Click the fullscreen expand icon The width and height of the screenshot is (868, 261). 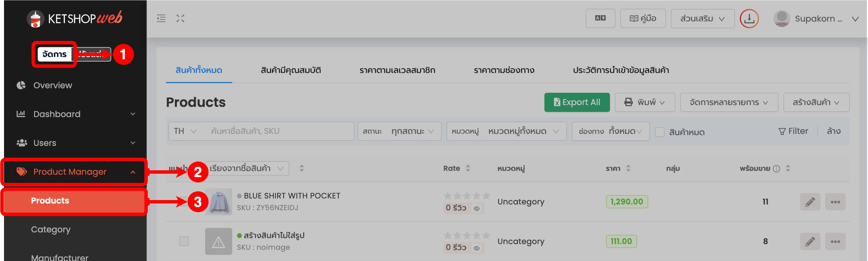(180, 19)
